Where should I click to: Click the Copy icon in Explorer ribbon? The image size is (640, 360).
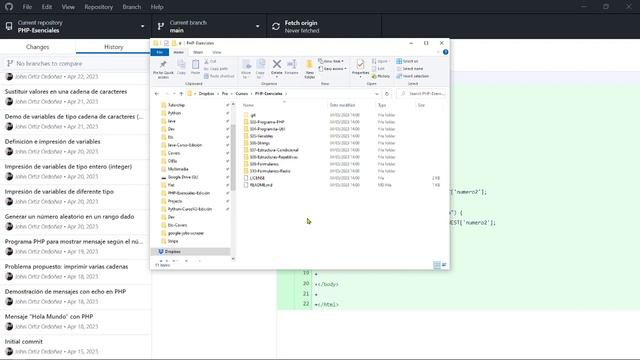click(x=181, y=64)
